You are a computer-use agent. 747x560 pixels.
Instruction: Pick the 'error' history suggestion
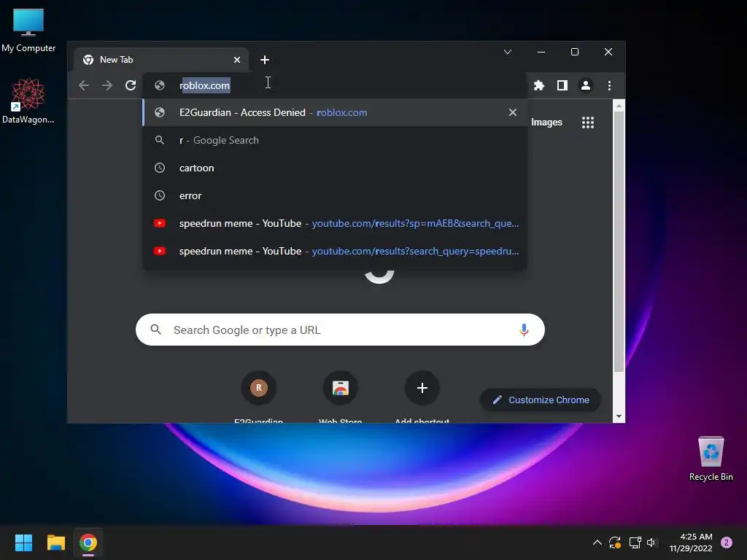tap(336, 195)
